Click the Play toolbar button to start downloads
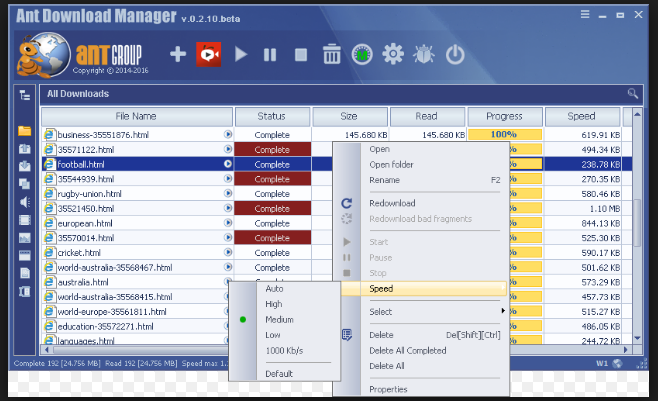Screen dimensions: 658x401 [241, 55]
